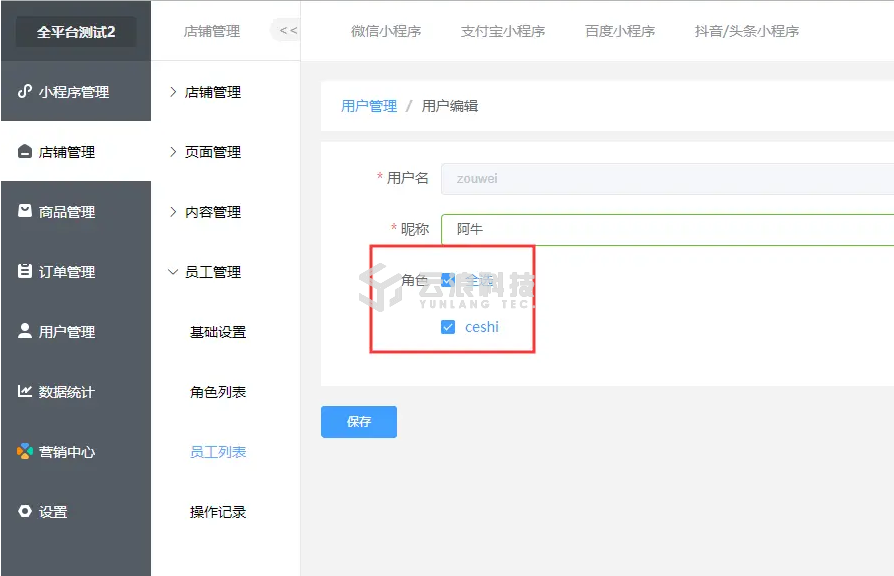The height and width of the screenshot is (576, 894).
Task: Toggle the 全选 select-all checkbox
Action: (x=447, y=281)
